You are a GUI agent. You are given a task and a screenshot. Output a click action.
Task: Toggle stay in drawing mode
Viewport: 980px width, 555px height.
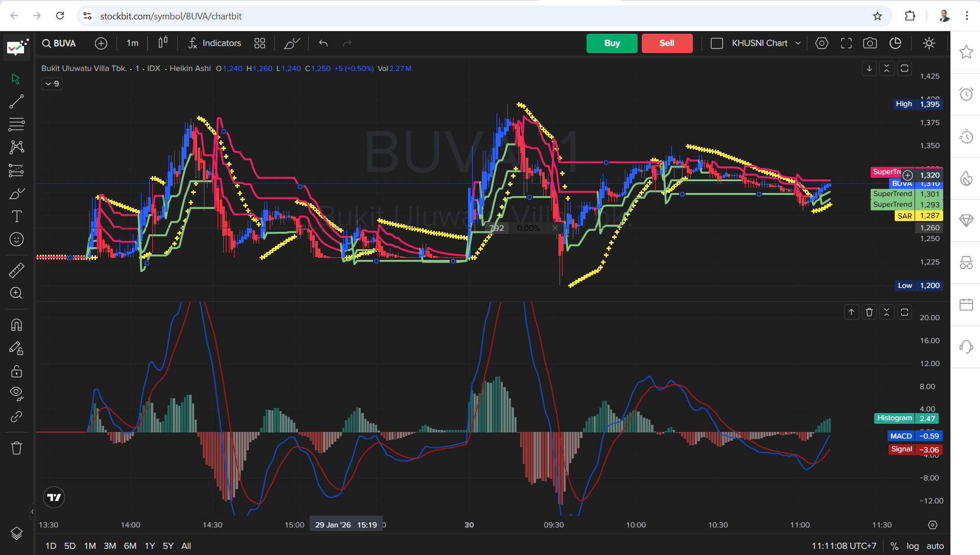point(16,348)
